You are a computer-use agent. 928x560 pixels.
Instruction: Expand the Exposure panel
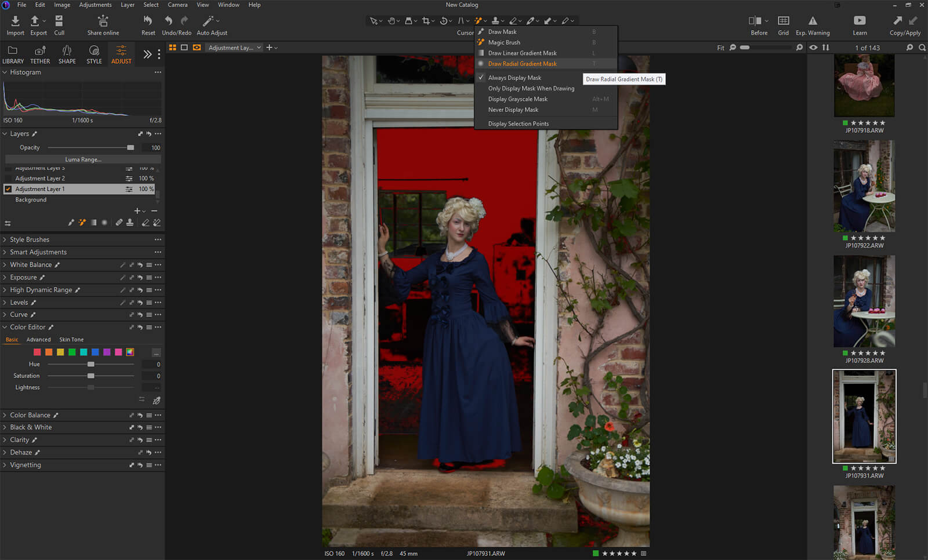tap(5, 278)
